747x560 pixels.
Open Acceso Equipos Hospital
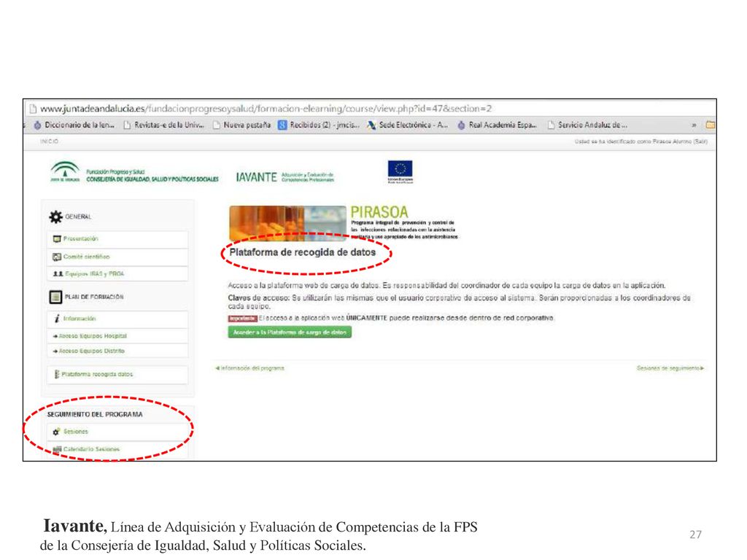(117, 336)
